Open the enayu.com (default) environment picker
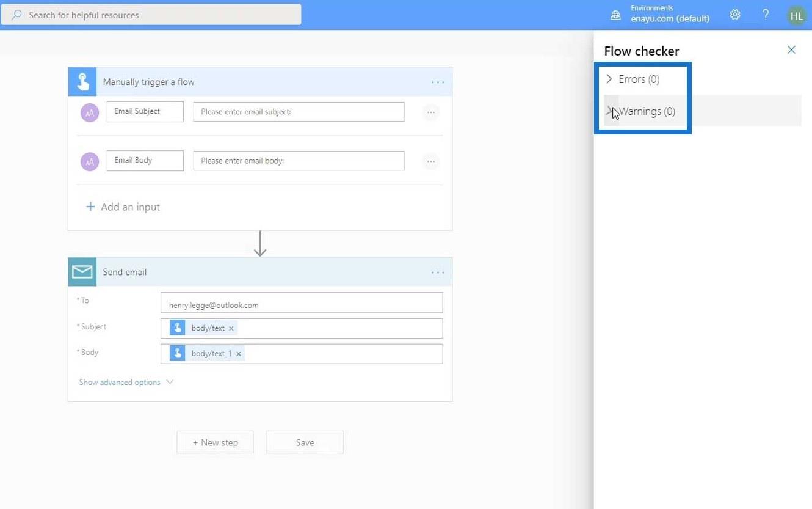This screenshot has width=812, height=509. 670,18
